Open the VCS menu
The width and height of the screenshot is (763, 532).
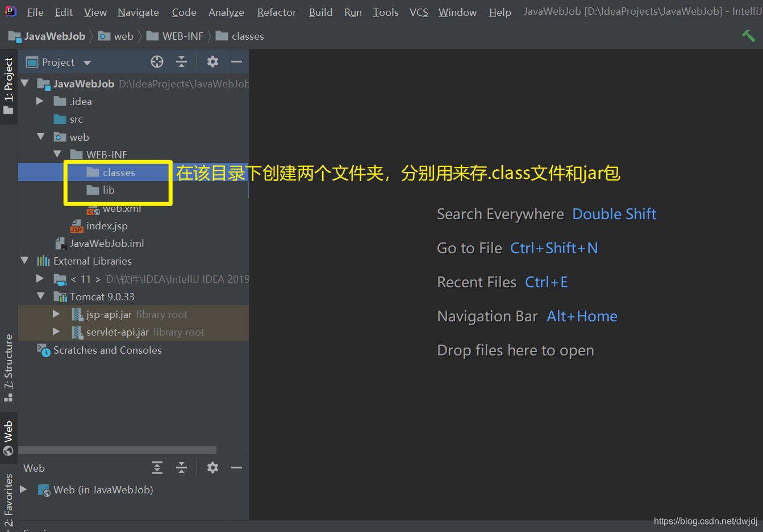[x=419, y=12]
